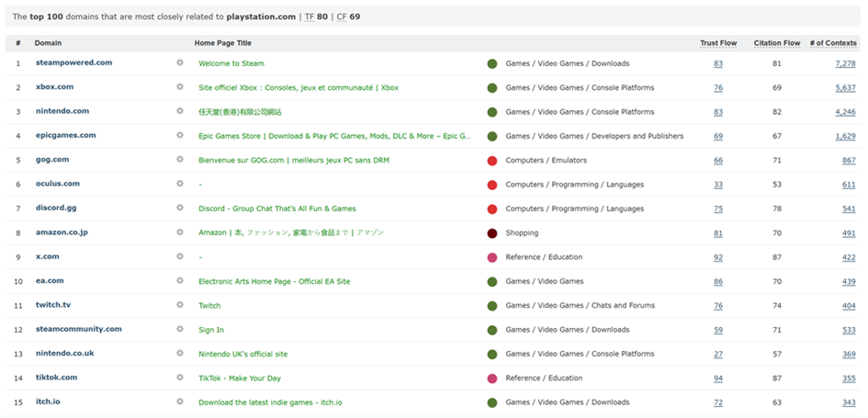The width and height of the screenshot is (868, 418).
Task: Click the CF abbreviation in the summary bar
Action: pyautogui.click(x=341, y=17)
